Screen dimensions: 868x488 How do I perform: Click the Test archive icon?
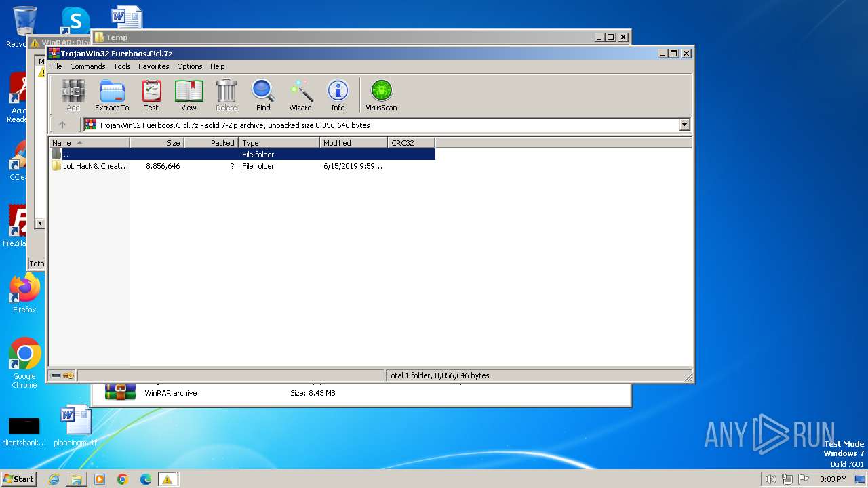click(x=151, y=95)
